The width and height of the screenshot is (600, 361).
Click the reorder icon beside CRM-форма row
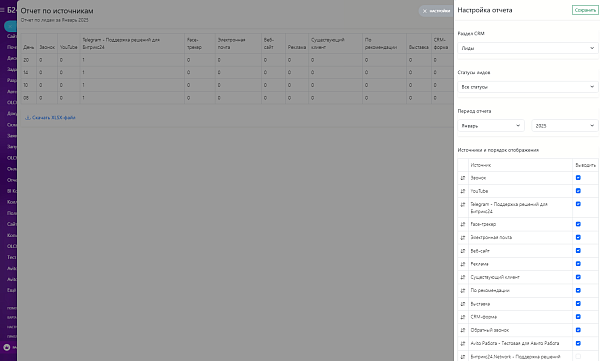(463, 317)
